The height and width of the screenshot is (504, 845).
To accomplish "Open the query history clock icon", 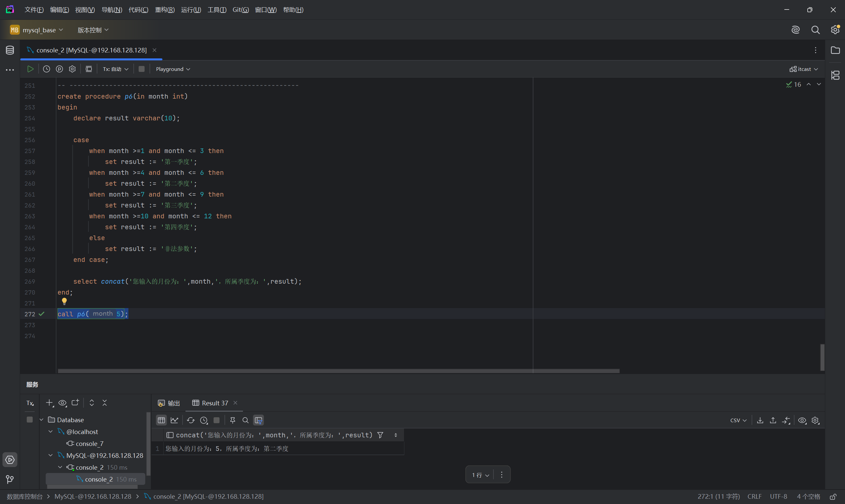I will pos(47,69).
